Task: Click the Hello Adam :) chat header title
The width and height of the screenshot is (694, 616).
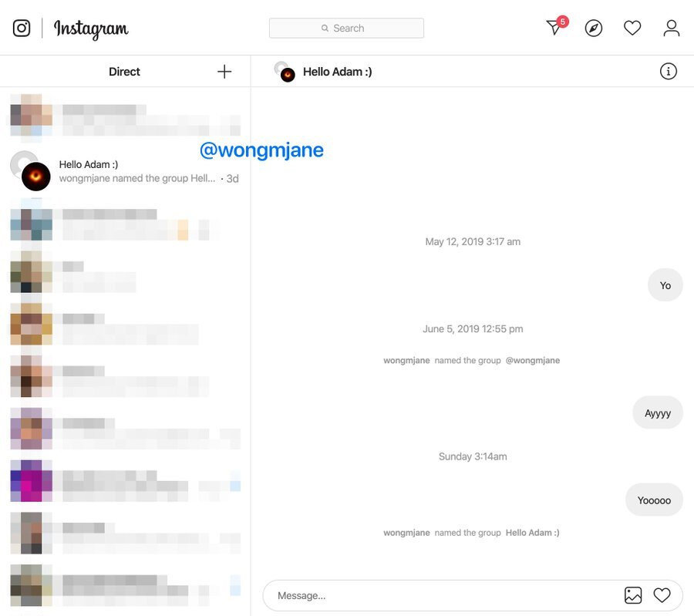Action: click(x=337, y=72)
